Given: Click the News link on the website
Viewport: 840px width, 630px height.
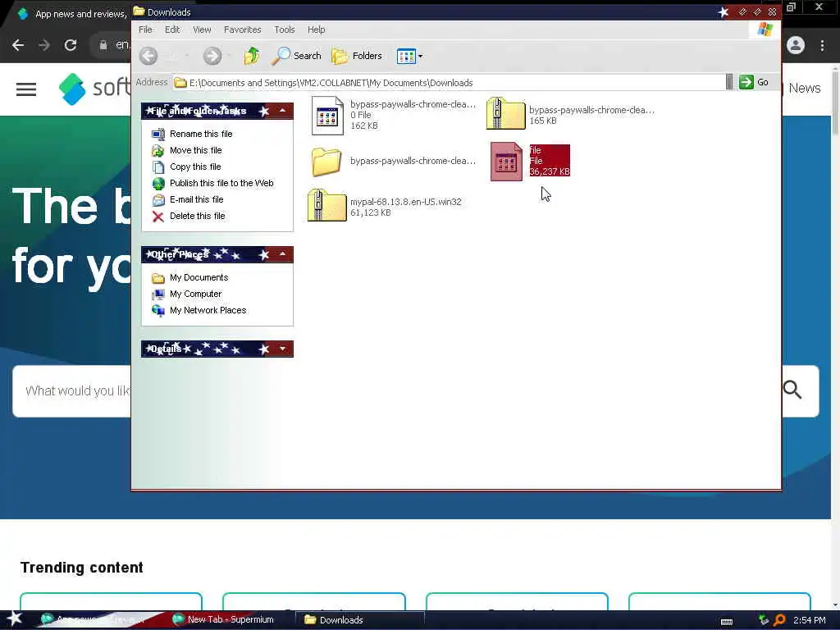Looking at the screenshot, I should [805, 89].
